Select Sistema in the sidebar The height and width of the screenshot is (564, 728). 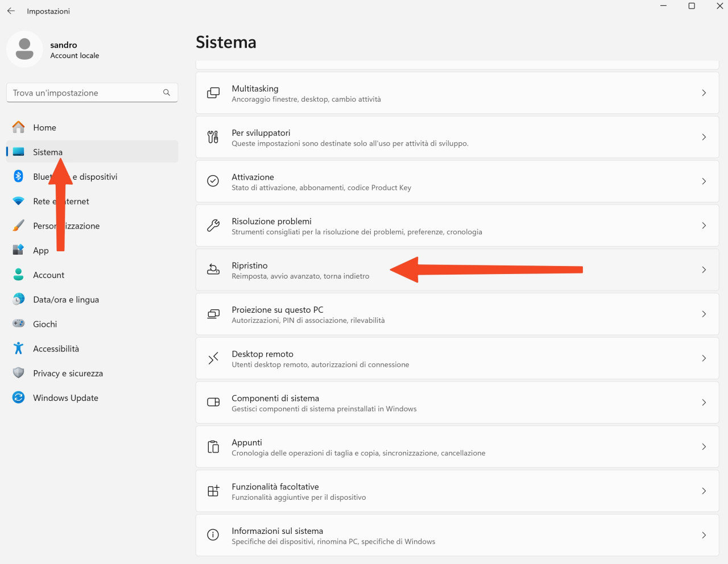(92, 152)
